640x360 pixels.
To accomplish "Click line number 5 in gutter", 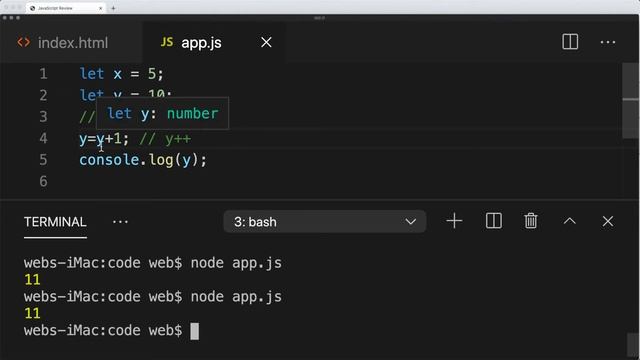I will pyautogui.click(x=43, y=160).
